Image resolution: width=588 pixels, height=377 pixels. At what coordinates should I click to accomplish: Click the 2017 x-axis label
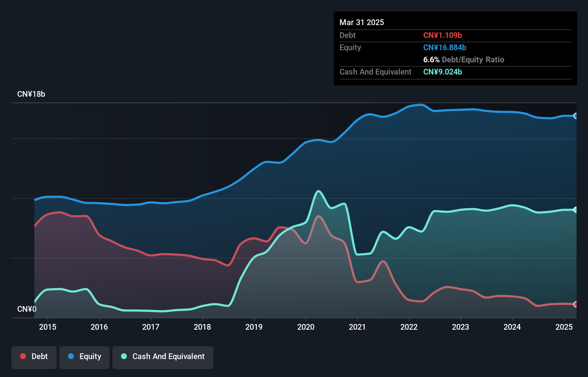coord(151,327)
